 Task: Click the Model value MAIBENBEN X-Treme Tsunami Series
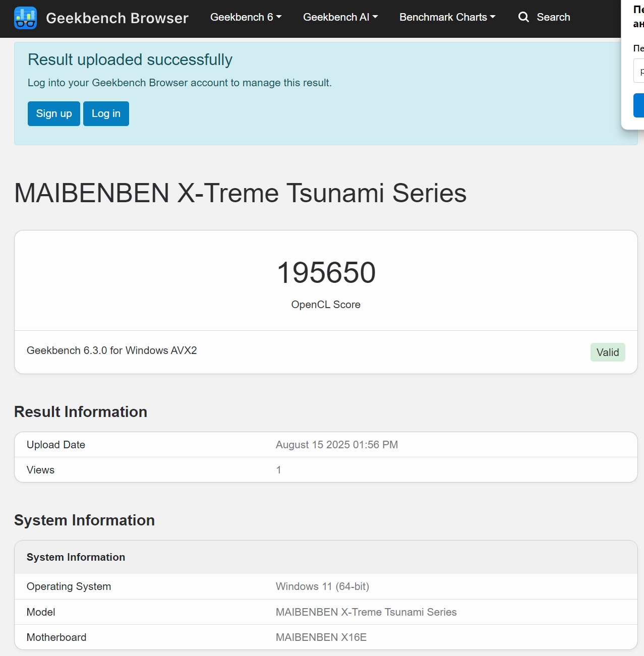click(x=366, y=612)
